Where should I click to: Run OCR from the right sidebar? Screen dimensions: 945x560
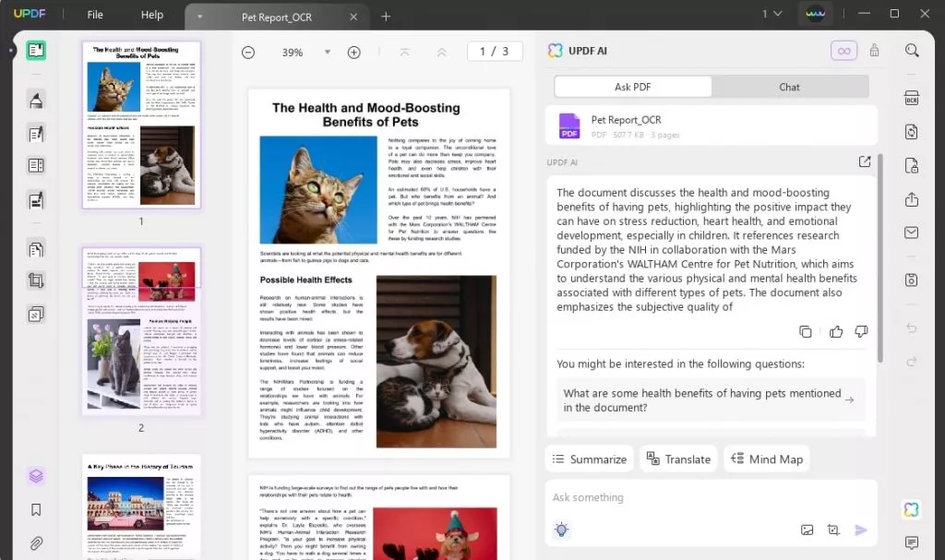[x=912, y=99]
